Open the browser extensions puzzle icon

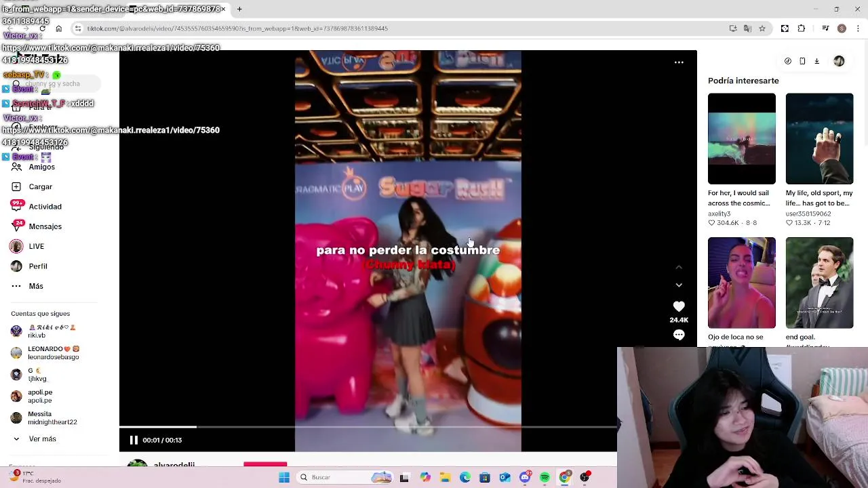point(802,28)
